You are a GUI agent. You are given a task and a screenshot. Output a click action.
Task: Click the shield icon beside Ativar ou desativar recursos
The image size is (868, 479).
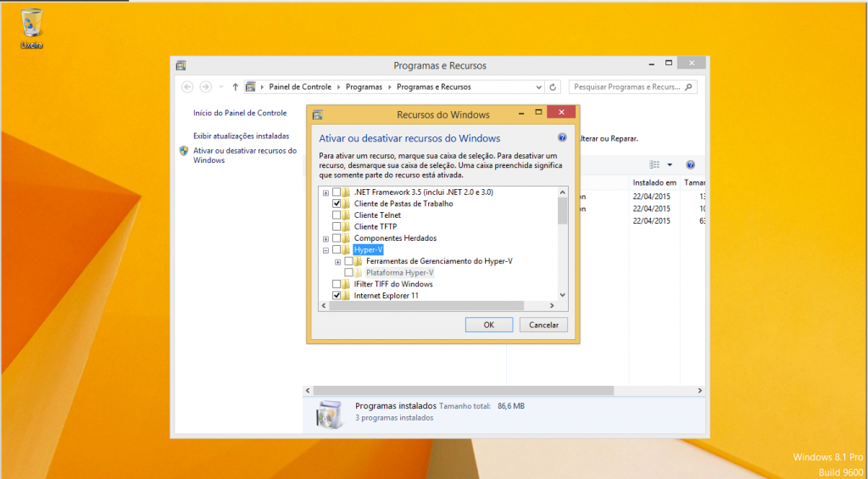[184, 151]
